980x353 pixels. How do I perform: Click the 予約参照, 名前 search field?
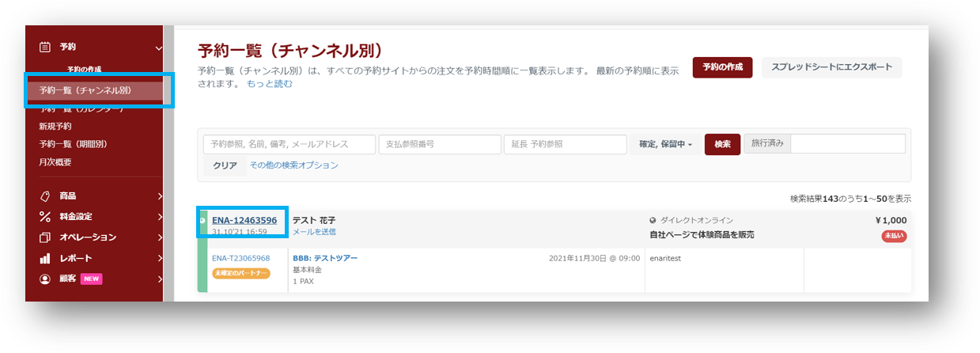289,144
